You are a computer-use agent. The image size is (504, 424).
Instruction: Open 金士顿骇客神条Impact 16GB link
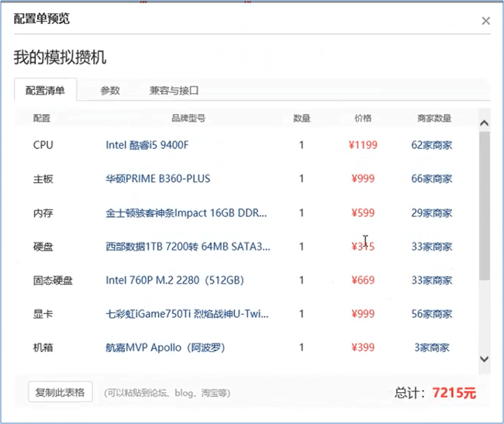click(186, 213)
